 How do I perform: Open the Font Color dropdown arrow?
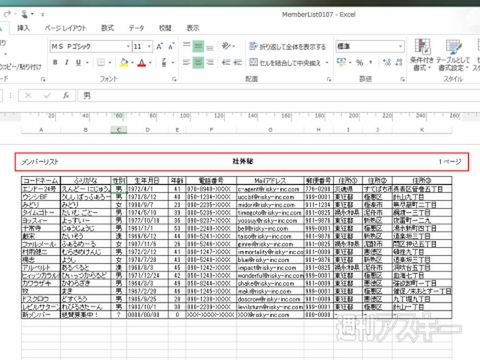(150, 62)
